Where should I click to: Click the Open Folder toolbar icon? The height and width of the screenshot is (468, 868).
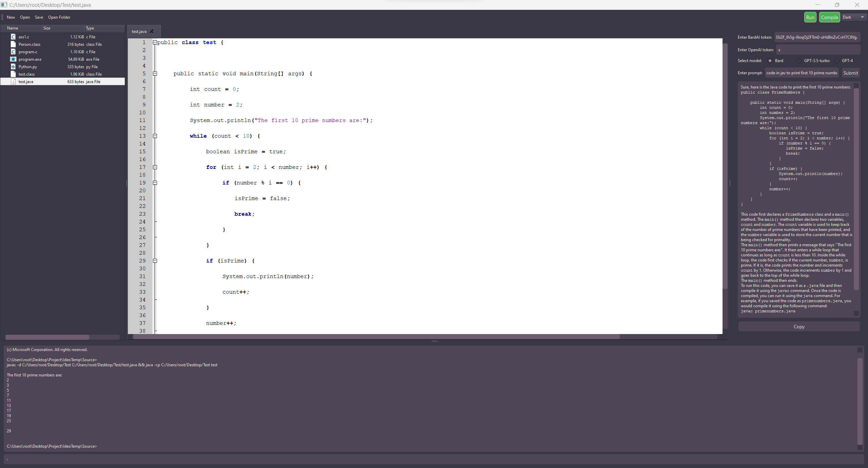click(x=59, y=17)
